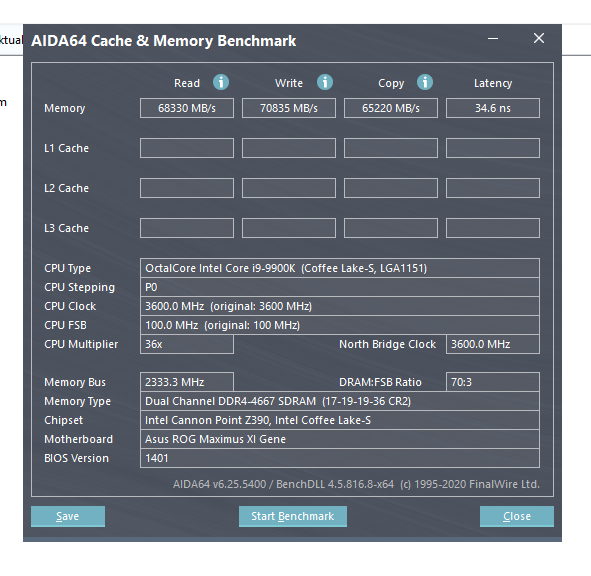591x576 pixels.
Task: Click the CPU Type label
Action: (67, 268)
